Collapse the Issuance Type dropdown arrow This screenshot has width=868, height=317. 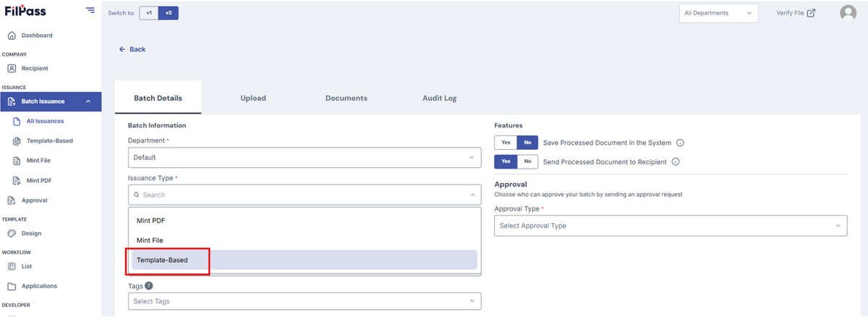pyautogui.click(x=472, y=195)
